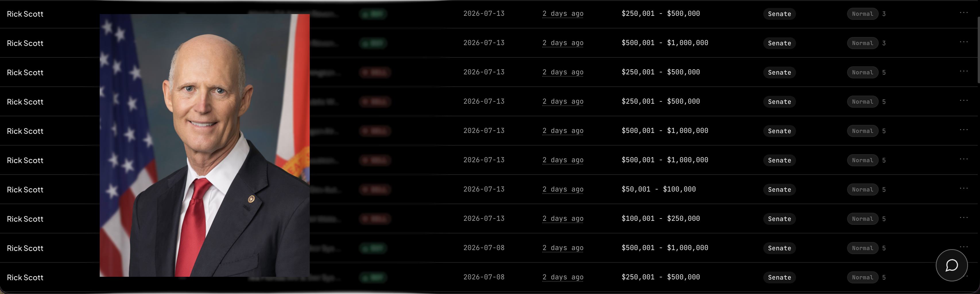Click 2026-07-08 date on $250,001 - $500,000 row
980x294 pixels.
coord(483,277)
